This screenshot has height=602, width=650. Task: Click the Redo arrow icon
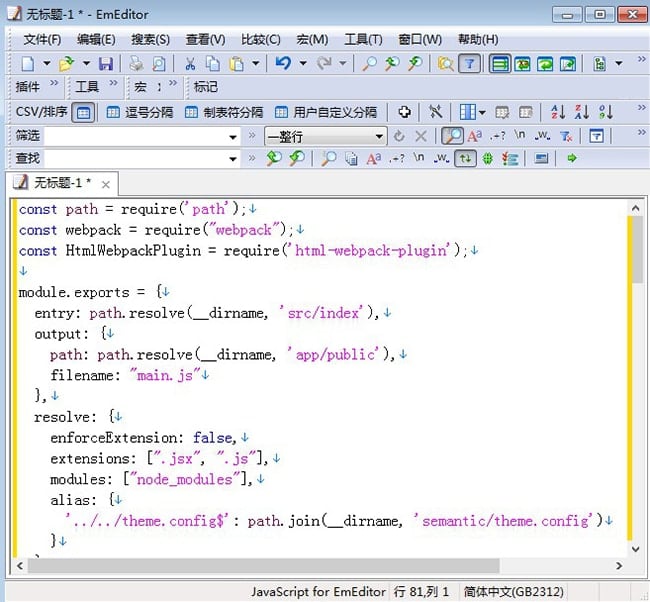[x=324, y=63]
